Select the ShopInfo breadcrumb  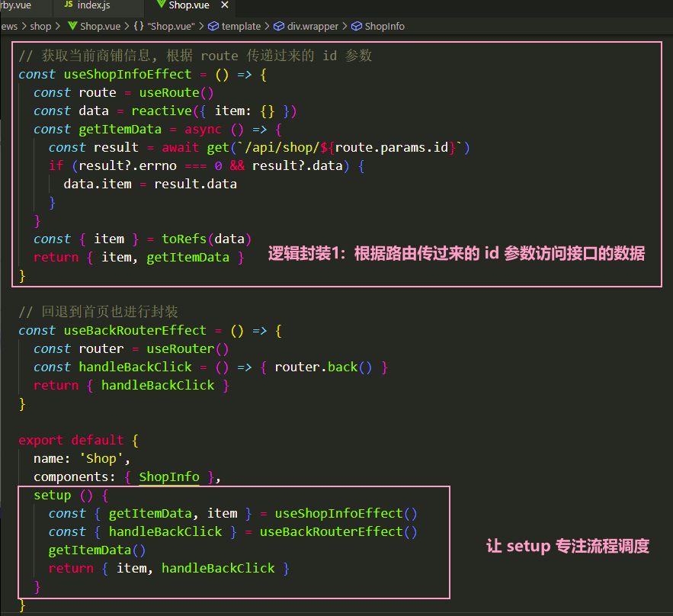pos(385,27)
